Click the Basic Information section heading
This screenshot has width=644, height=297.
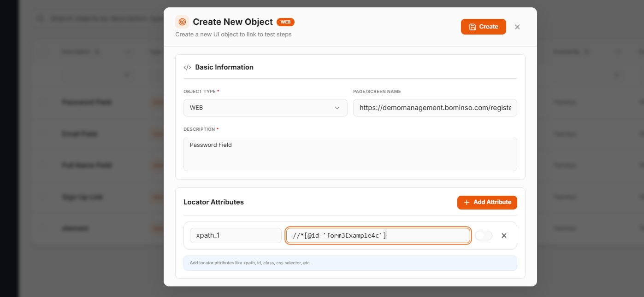tap(224, 67)
